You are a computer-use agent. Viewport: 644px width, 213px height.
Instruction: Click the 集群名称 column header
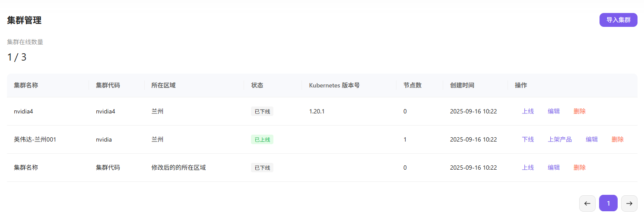click(x=26, y=85)
